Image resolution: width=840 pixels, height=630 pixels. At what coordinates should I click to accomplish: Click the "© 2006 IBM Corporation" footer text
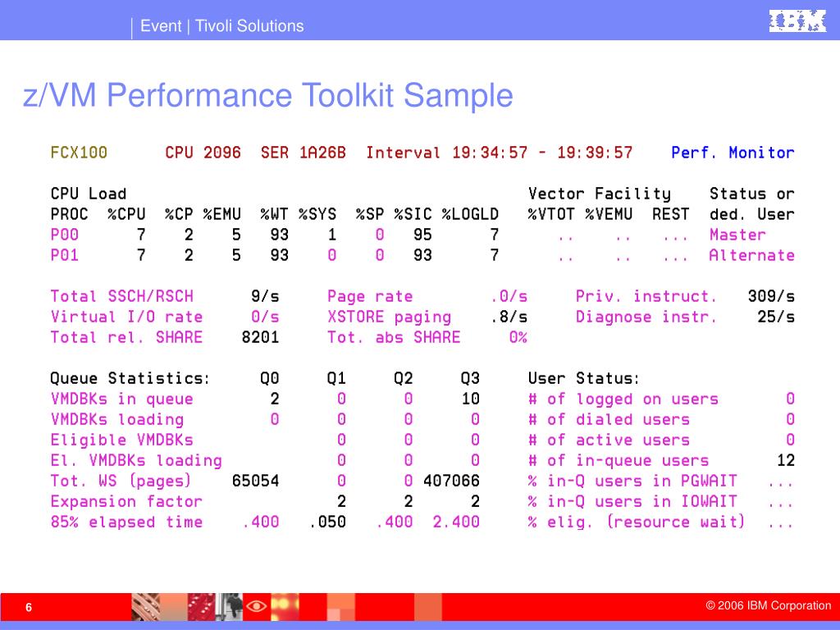tap(768, 605)
